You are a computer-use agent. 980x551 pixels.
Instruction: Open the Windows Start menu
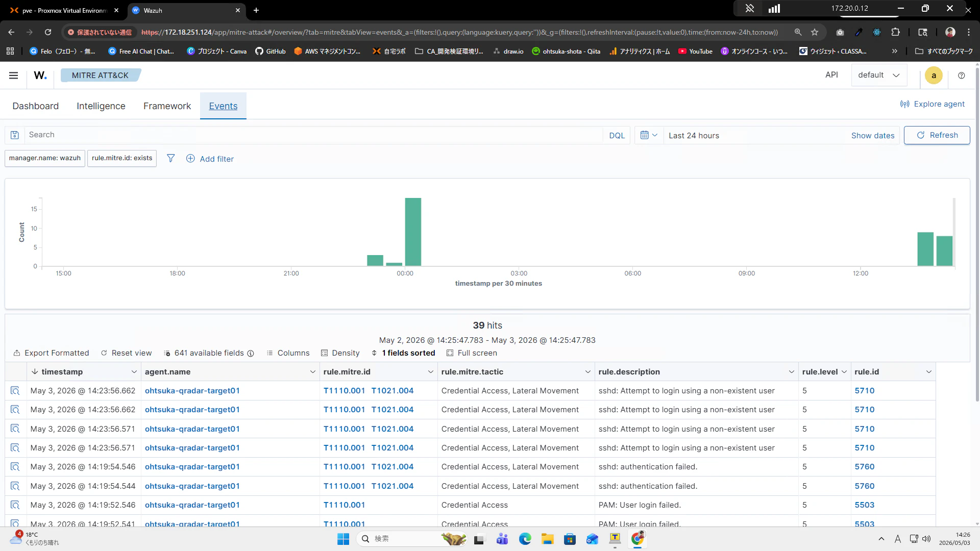(343, 539)
